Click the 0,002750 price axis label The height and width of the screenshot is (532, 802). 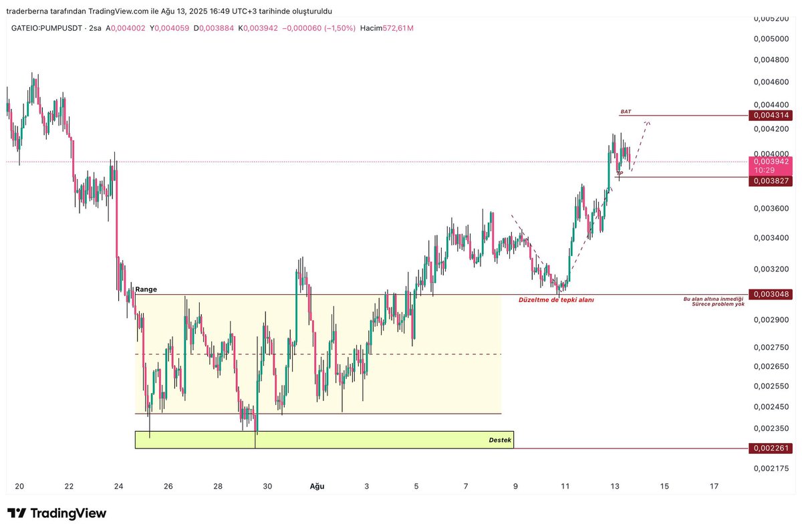point(771,348)
